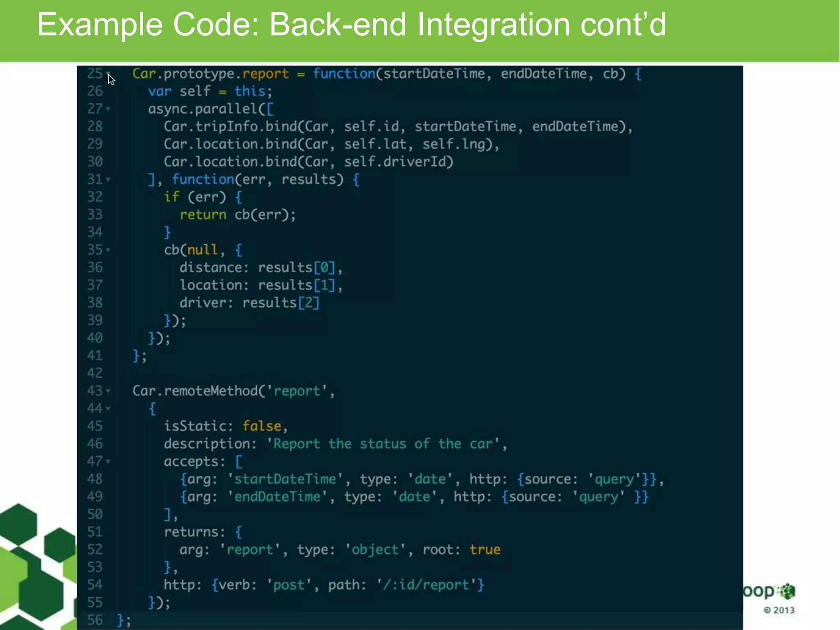Click line number 30 in gutter
Viewport: 840px width, 630px height.
pyautogui.click(x=95, y=162)
